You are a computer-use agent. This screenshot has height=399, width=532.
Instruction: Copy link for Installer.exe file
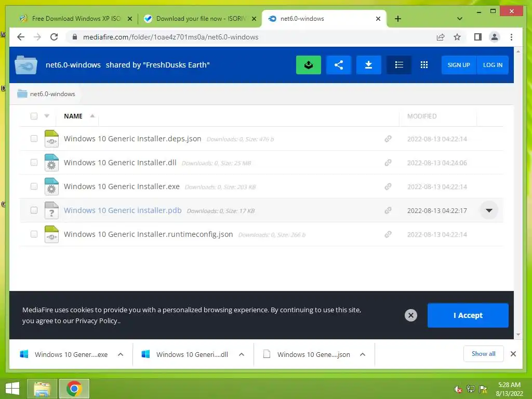click(x=388, y=187)
